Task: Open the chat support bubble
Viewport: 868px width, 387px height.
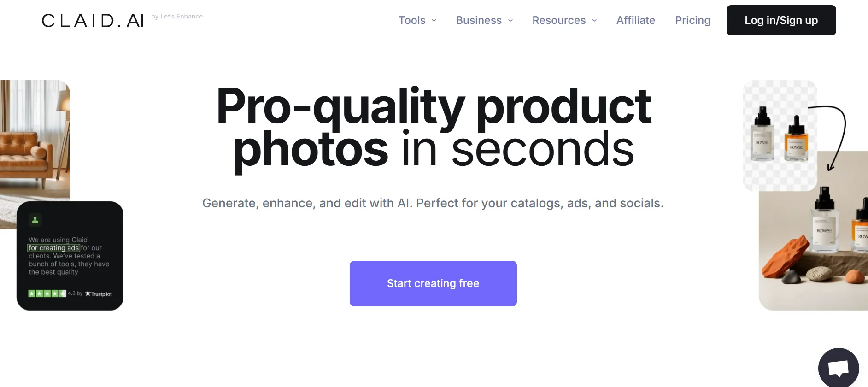Action: pyautogui.click(x=839, y=368)
